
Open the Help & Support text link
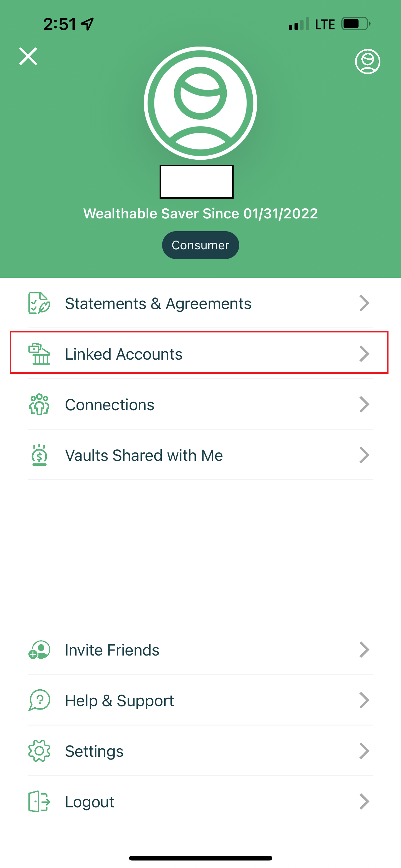[120, 701]
